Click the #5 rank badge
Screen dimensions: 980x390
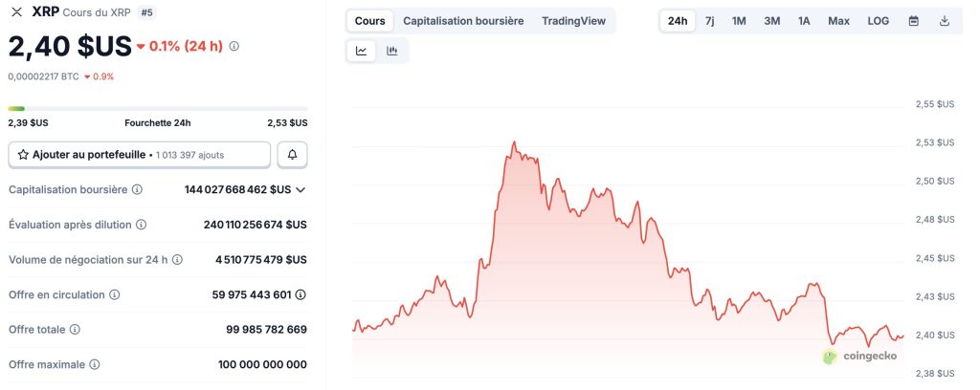146,12
